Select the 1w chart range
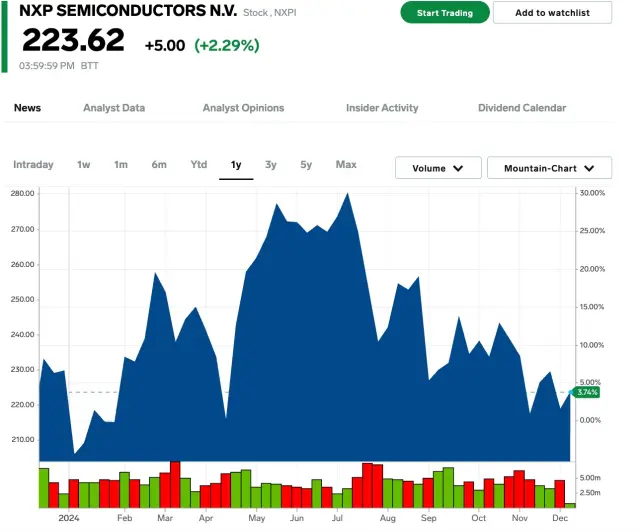This screenshot has width=640, height=532. (84, 165)
